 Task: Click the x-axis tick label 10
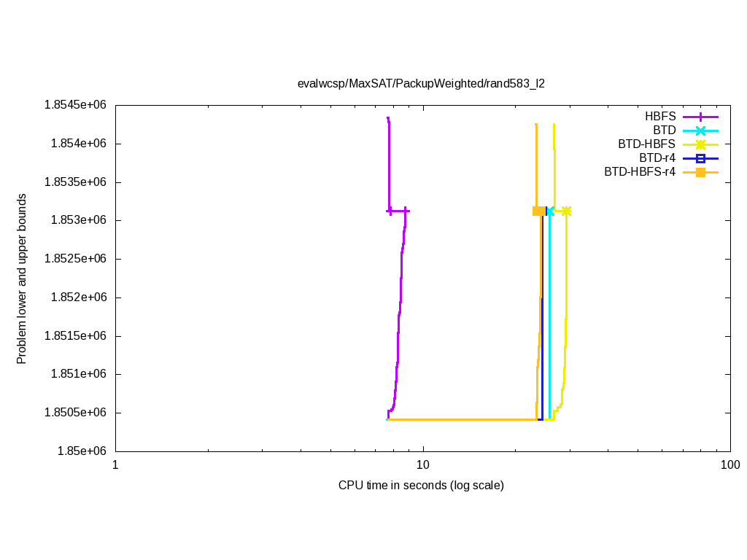click(422, 465)
